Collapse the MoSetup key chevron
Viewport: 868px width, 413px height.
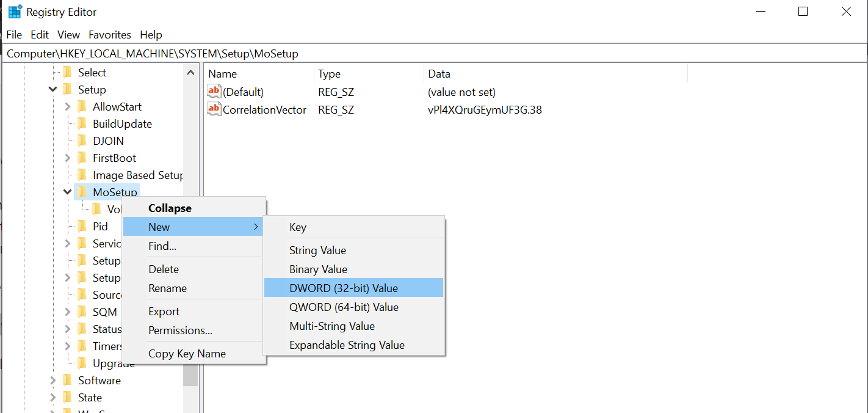(x=68, y=192)
